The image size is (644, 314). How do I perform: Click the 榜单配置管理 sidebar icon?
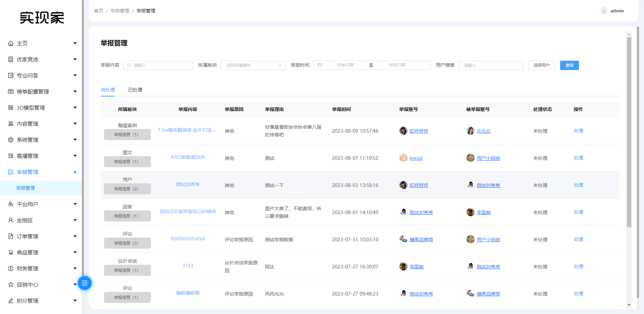11,91
